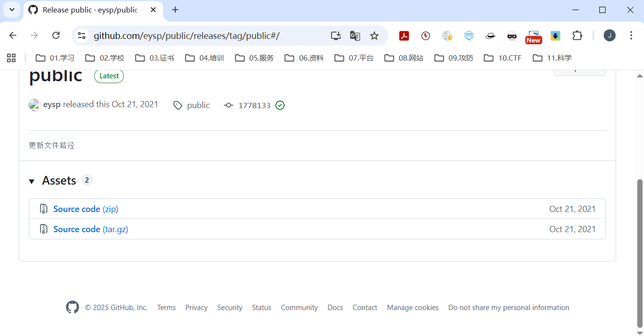Viewport: 644px width, 336px height.
Task: Open the Privacy footer link
Action: [196, 308]
